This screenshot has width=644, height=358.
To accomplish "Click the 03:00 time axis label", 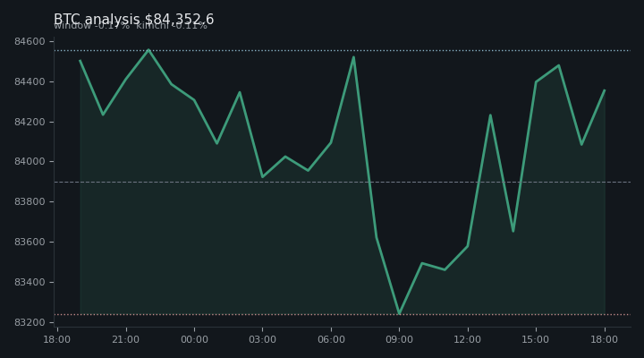I will pos(262,339).
